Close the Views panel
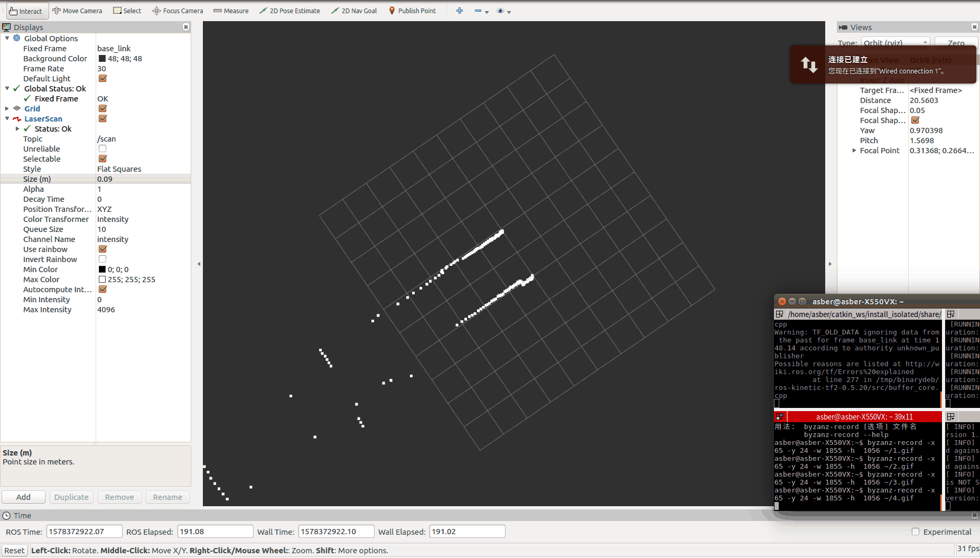Viewport: 980px width, 558px height. coord(975,27)
